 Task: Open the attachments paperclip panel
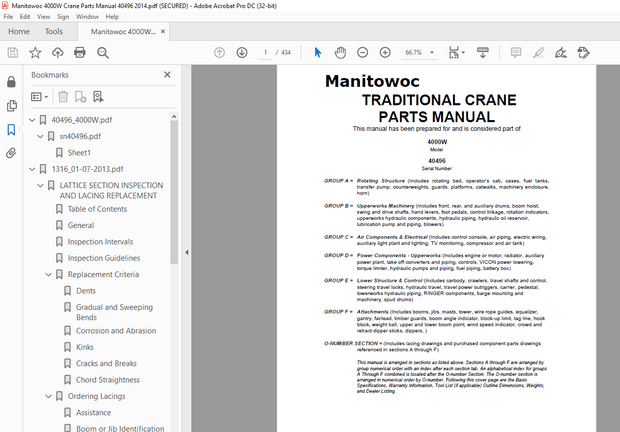pyautogui.click(x=11, y=153)
